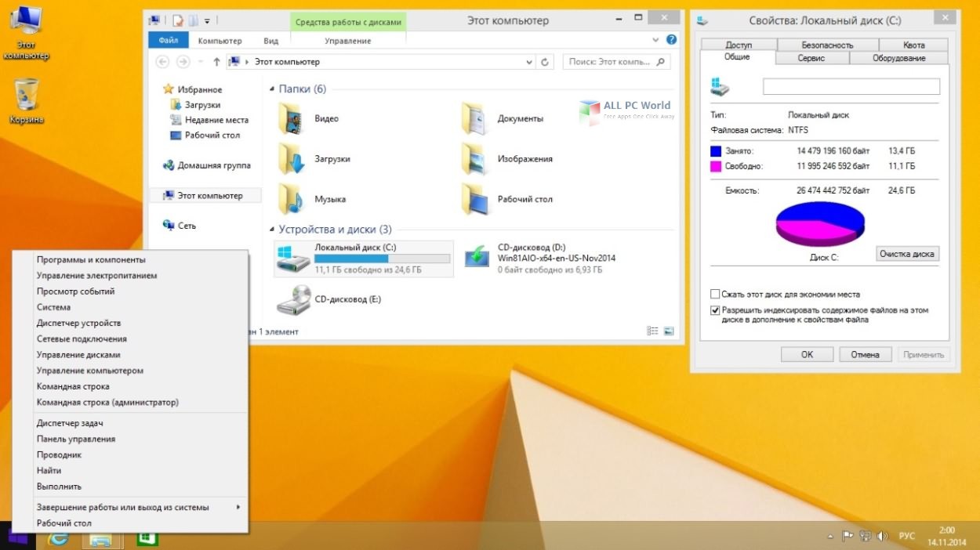The image size is (980, 550).
Task: Open the Музыка folder icon
Action: pos(291,199)
